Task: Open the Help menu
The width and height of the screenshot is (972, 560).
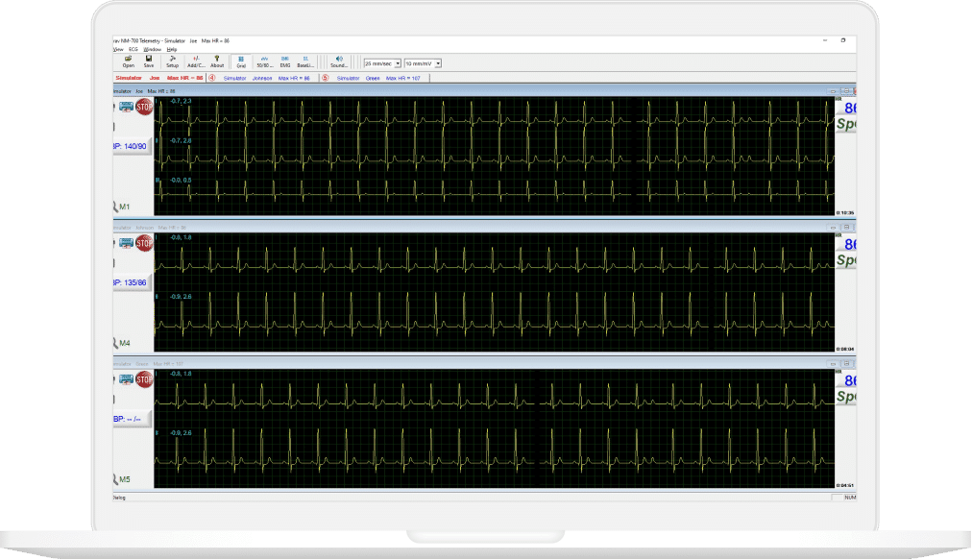Action: coord(171,49)
